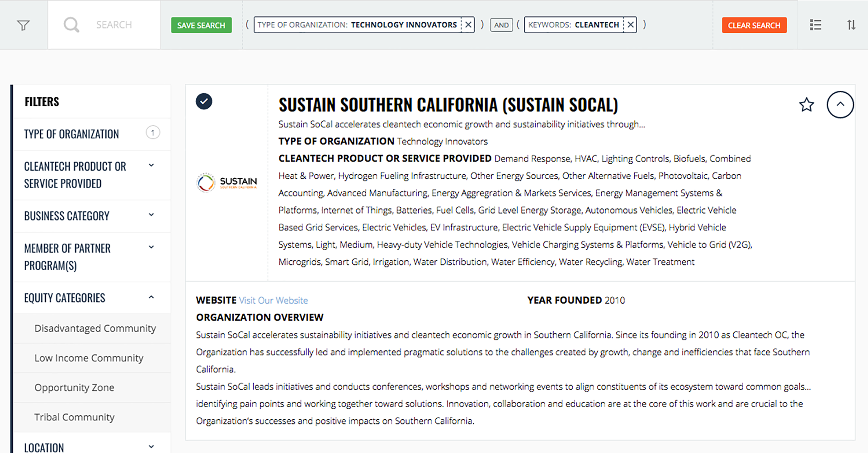Open the Visit Our Website link
The width and height of the screenshot is (868, 453).
(x=274, y=300)
